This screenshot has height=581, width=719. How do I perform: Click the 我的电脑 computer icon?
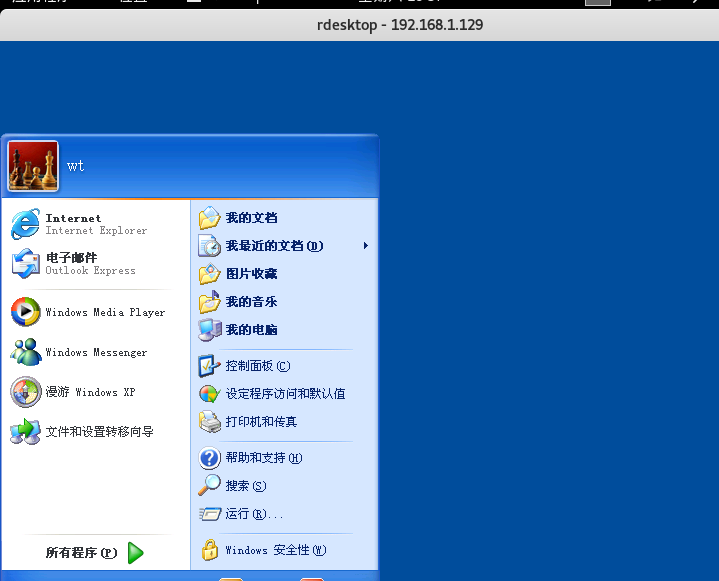[210, 330]
